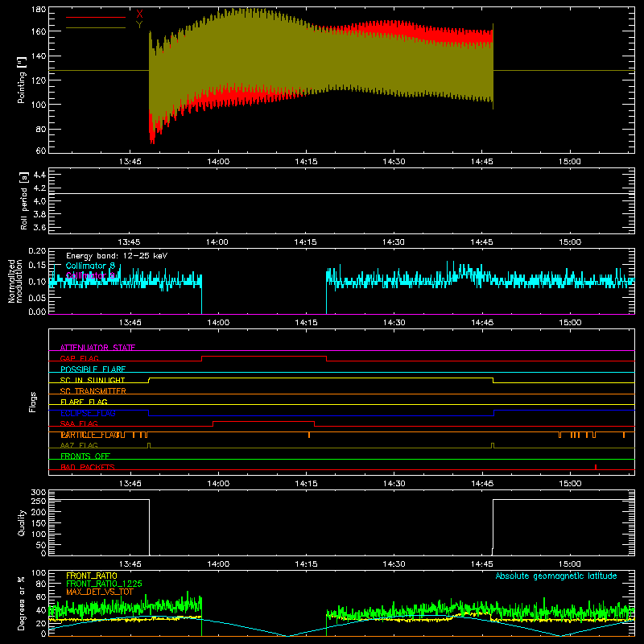This screenshot has height=644, width=644.
Task: Select the SC_TRANSMITTER flag label
Action: click(x=93, y=391)
